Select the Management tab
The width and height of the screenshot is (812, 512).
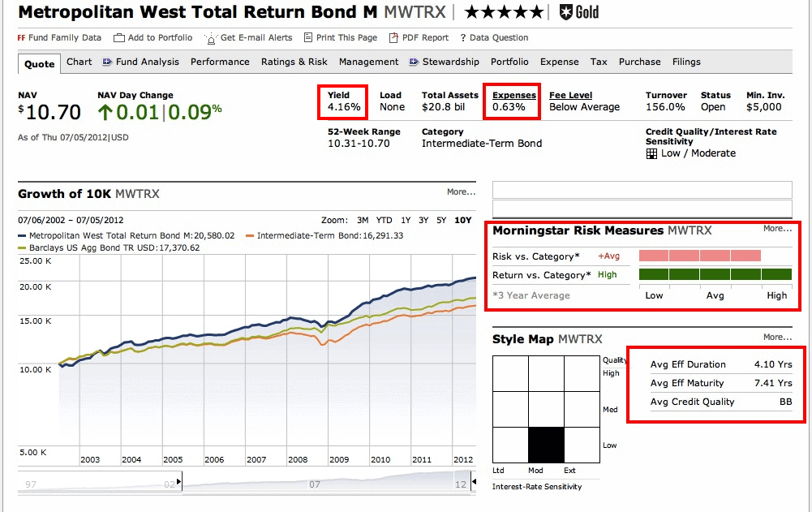pos(369,62)
